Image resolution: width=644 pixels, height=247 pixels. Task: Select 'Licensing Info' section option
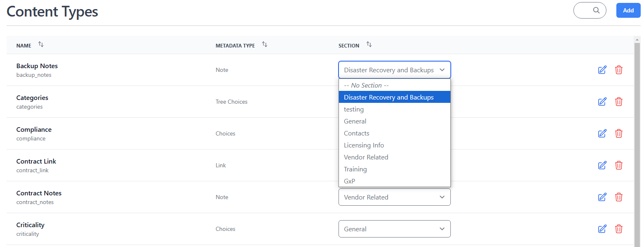click(364, 145)
